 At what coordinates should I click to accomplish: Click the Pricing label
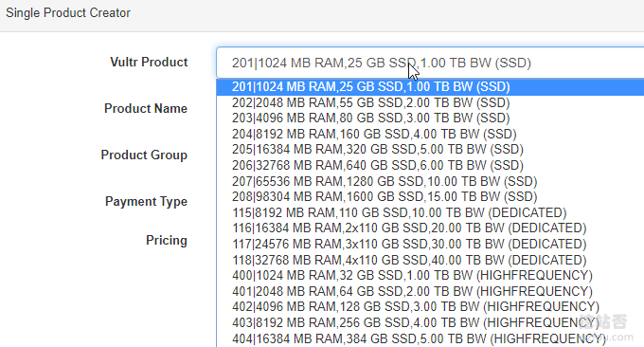pos(167,240)
